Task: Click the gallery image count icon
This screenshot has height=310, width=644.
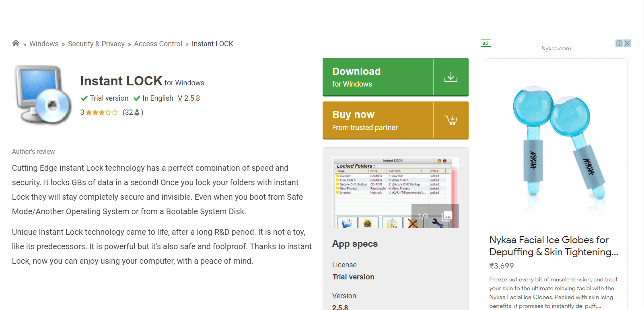Action: point(447,216)
